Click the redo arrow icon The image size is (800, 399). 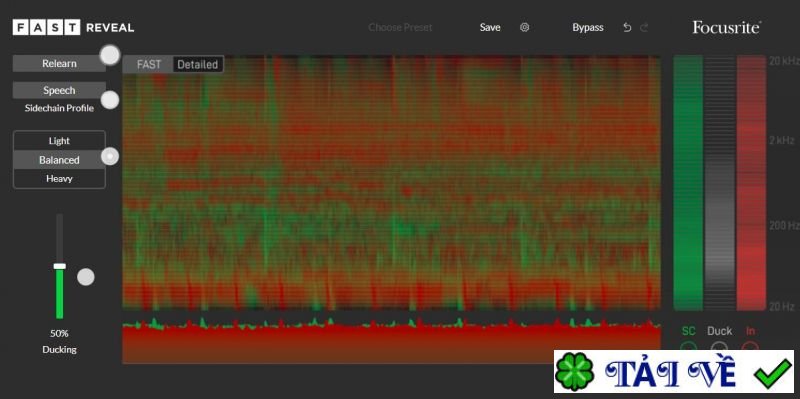click(644, 28)
